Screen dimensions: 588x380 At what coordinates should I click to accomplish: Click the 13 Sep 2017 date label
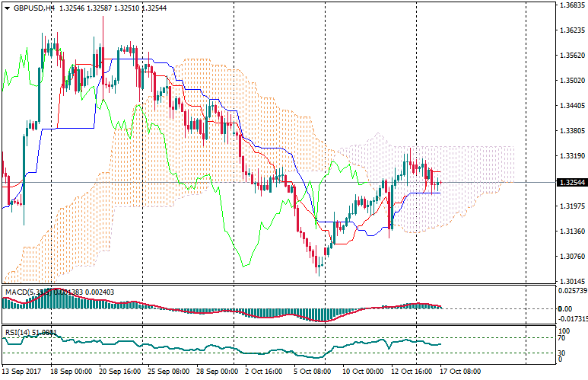click(x=21, y=372)
